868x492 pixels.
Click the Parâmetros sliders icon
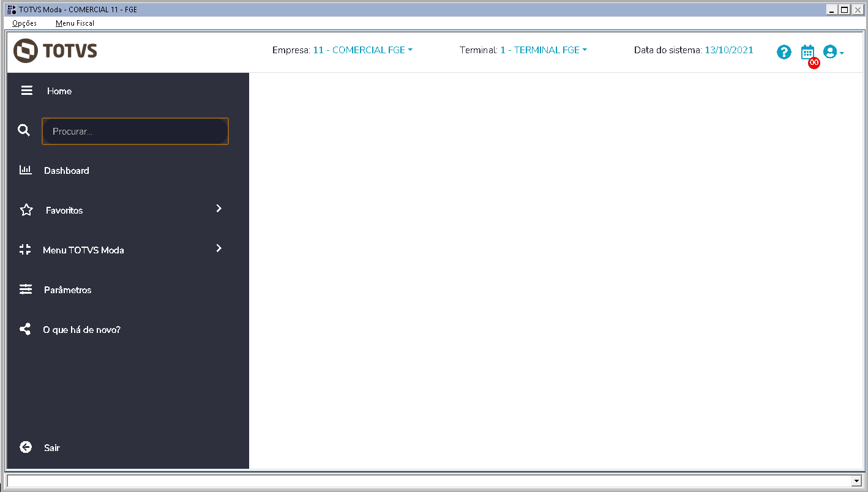coord(25,289)
